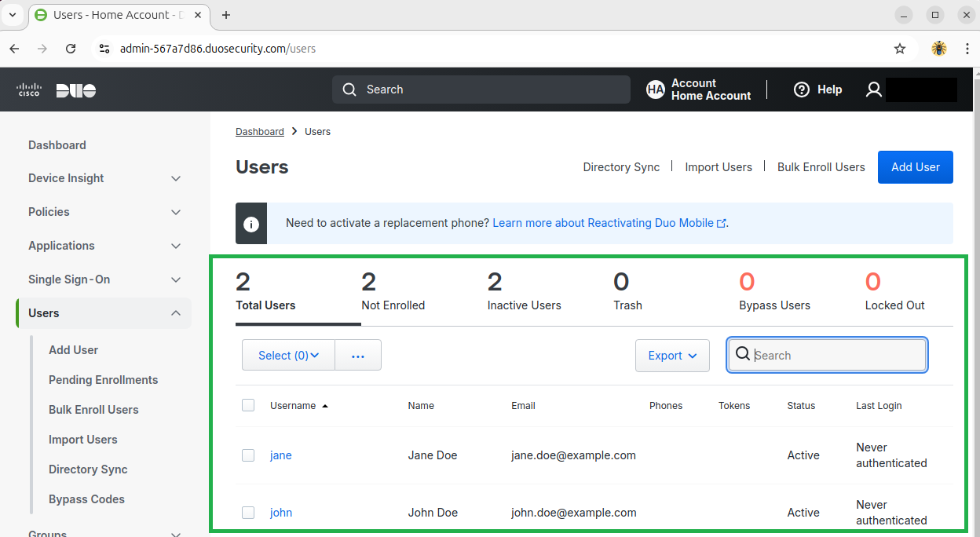Viewport: 980px width, 537px height.
Task: Click the browser reload icon
Action: 71,49
